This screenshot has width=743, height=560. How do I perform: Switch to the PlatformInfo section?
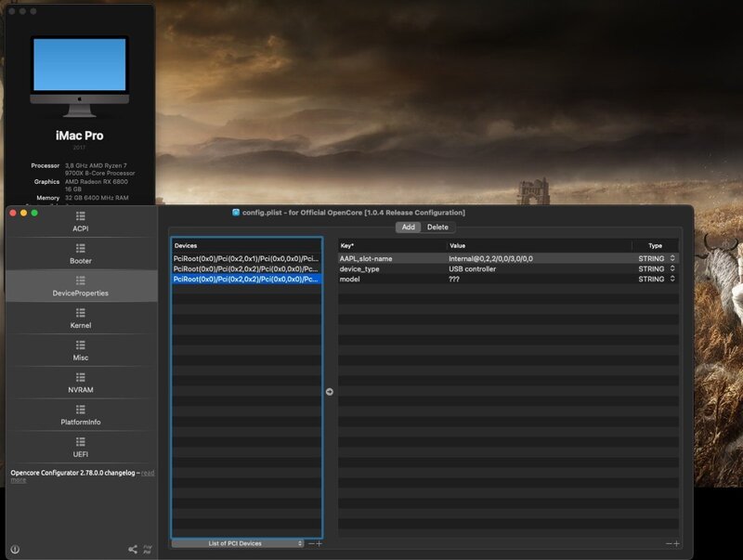pos(81,415)
